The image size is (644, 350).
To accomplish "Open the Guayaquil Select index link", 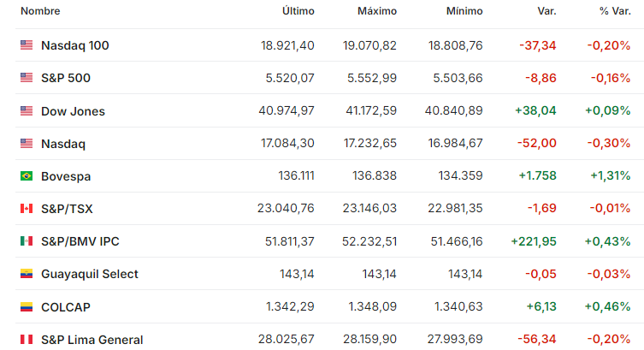I will [x=90, y=274].
